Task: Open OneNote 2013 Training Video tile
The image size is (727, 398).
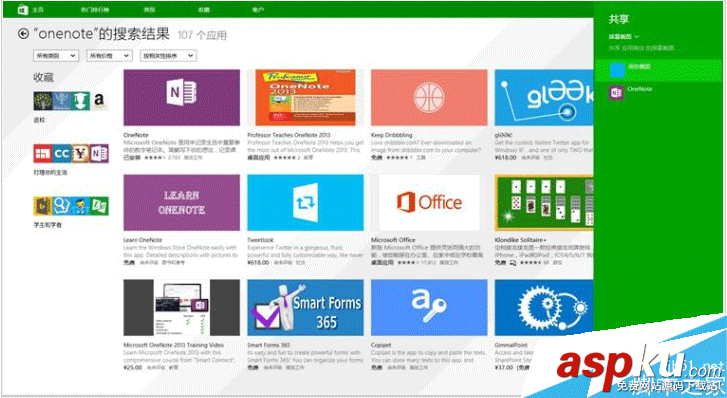Action: [182, 308]
